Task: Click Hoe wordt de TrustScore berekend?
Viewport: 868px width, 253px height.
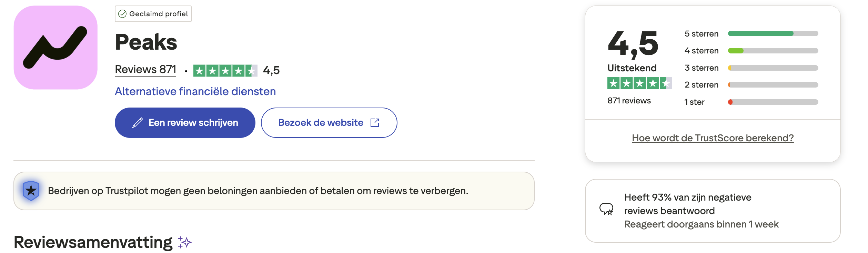Action: tap(712, 138)
